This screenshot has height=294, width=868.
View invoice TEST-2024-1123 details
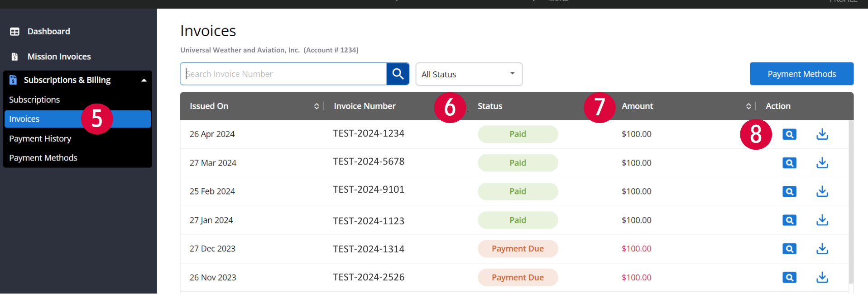789,220
